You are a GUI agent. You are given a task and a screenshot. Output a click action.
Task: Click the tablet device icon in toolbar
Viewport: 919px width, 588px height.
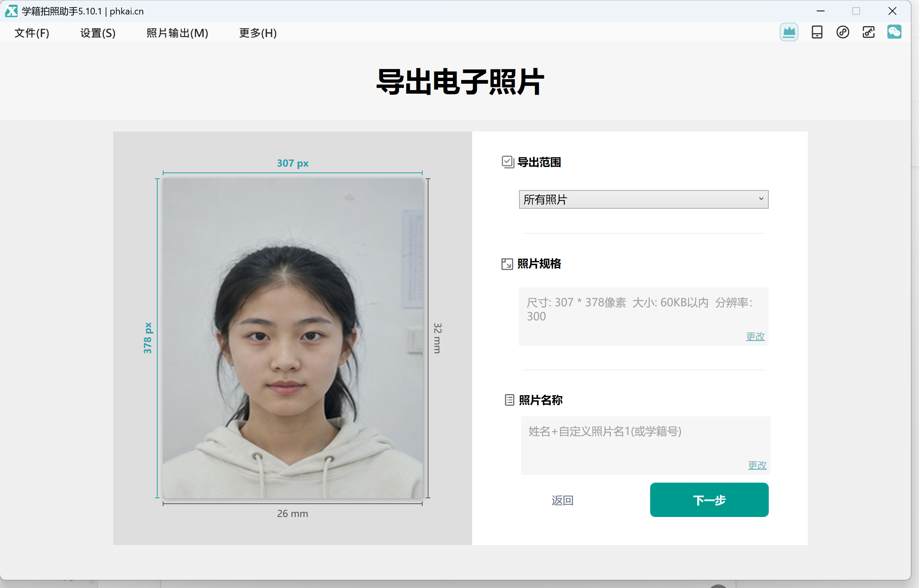(817, 32)
